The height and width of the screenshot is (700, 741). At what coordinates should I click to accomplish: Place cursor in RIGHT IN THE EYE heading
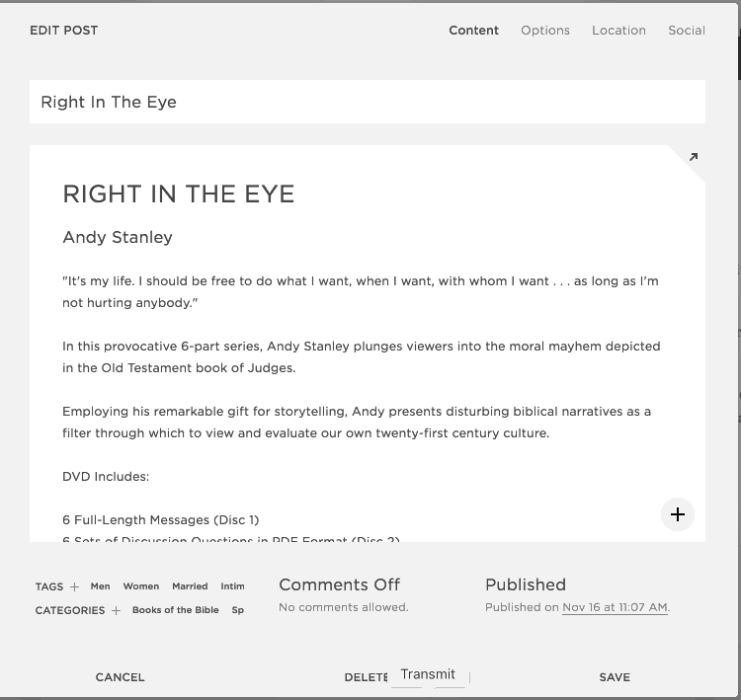pos(179,194)
